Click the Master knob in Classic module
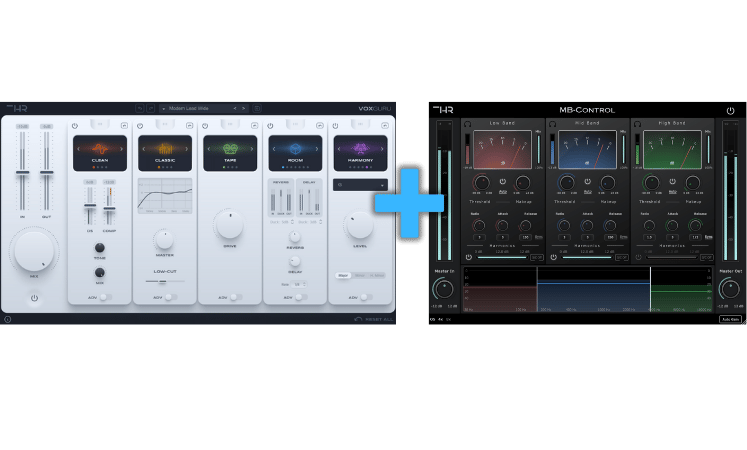 coord(164,240)
